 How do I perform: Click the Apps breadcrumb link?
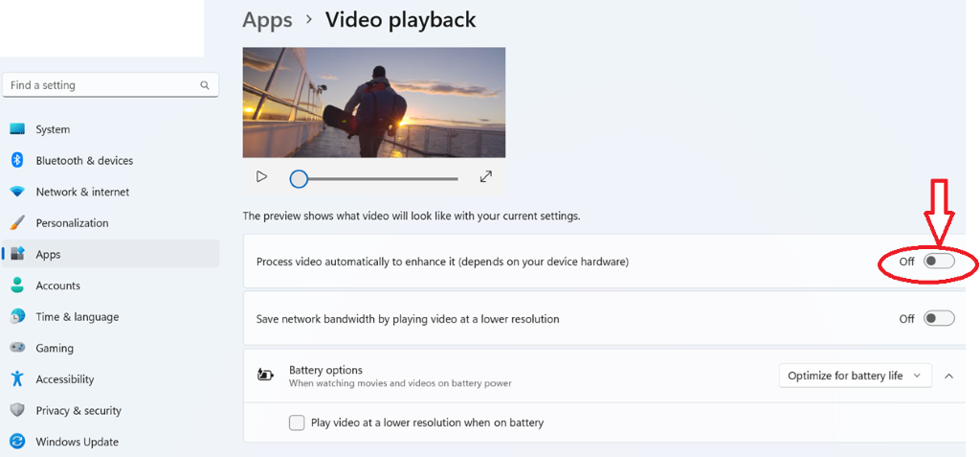268,20
